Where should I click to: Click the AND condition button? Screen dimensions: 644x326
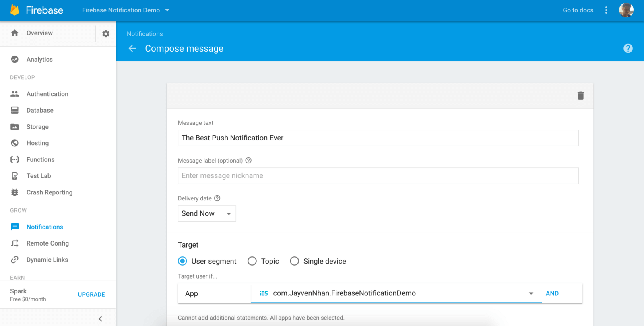point(552,293)
